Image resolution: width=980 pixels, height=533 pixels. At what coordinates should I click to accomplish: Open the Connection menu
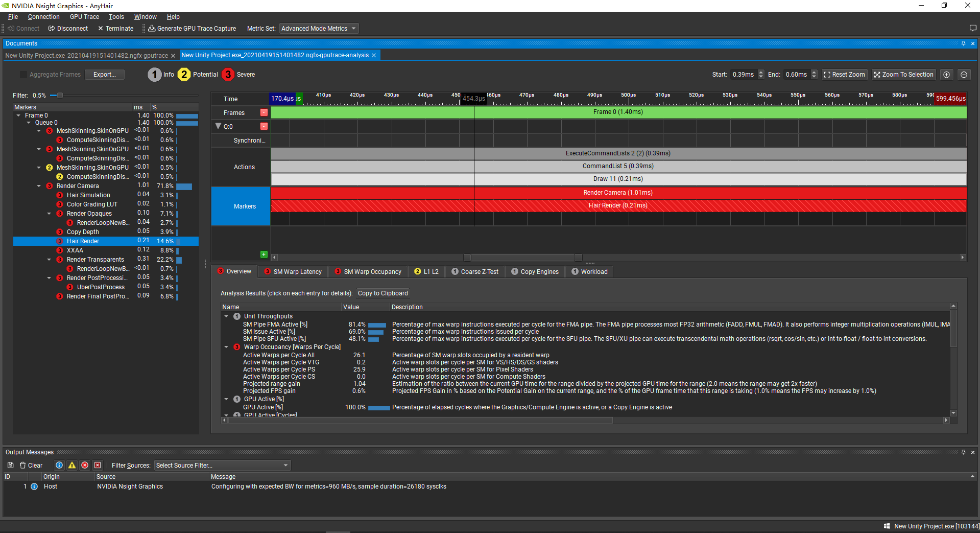click(x=43, y=17)
